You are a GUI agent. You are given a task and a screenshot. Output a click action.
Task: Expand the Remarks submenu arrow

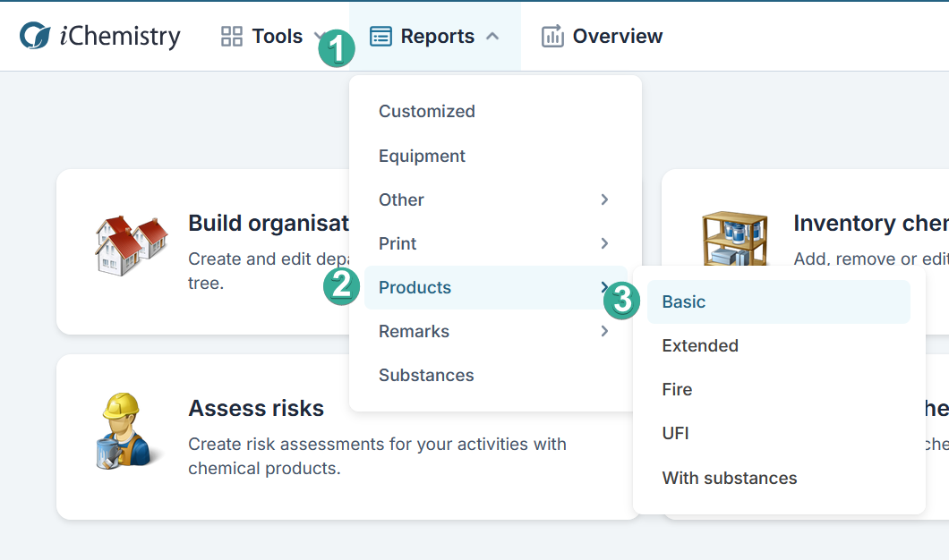pyautogui.click(x=605, y=331)
